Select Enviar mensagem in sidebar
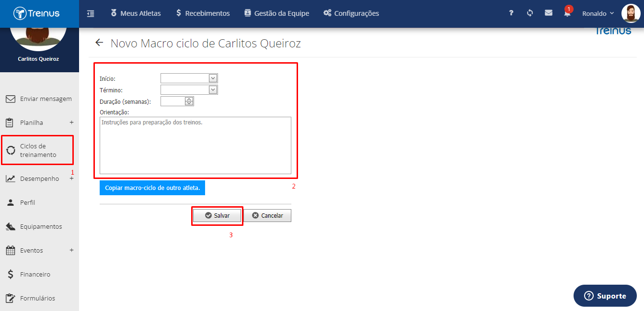This screenshot has width=644, height=311. tap(39, 99)
